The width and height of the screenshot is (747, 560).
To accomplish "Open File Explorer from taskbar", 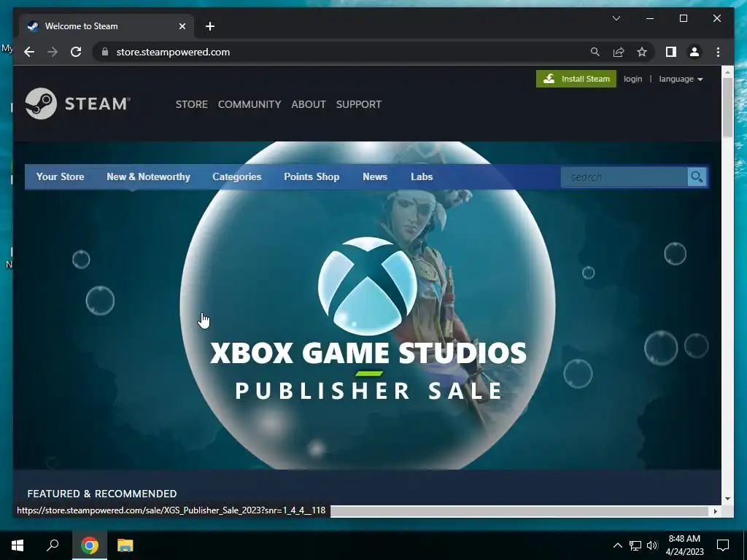I will tap(125, 545).
